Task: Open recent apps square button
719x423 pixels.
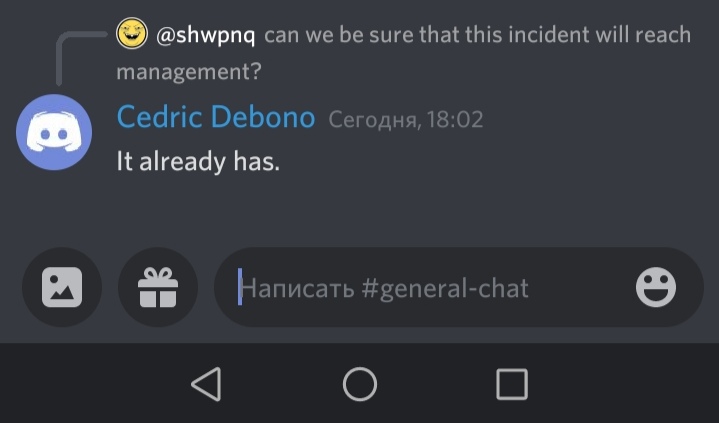Action: tap(512, 384)
